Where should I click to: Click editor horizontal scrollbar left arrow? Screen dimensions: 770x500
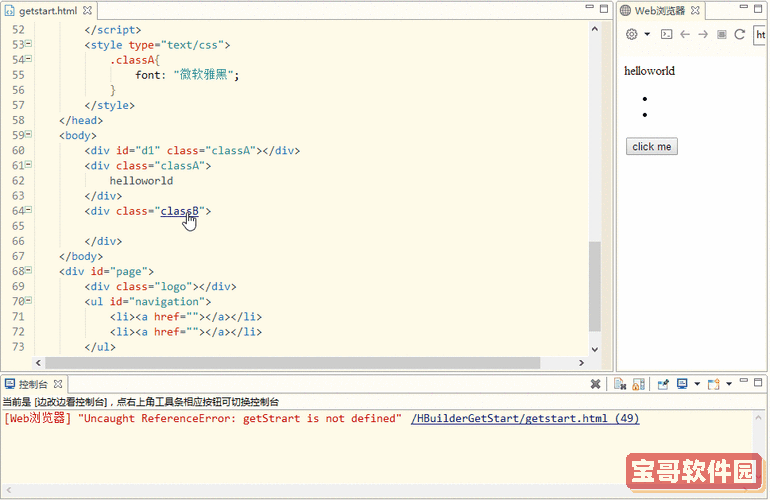[38, 363]
